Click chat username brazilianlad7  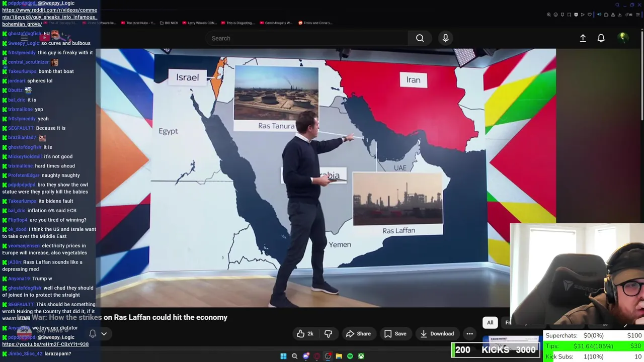22,138
